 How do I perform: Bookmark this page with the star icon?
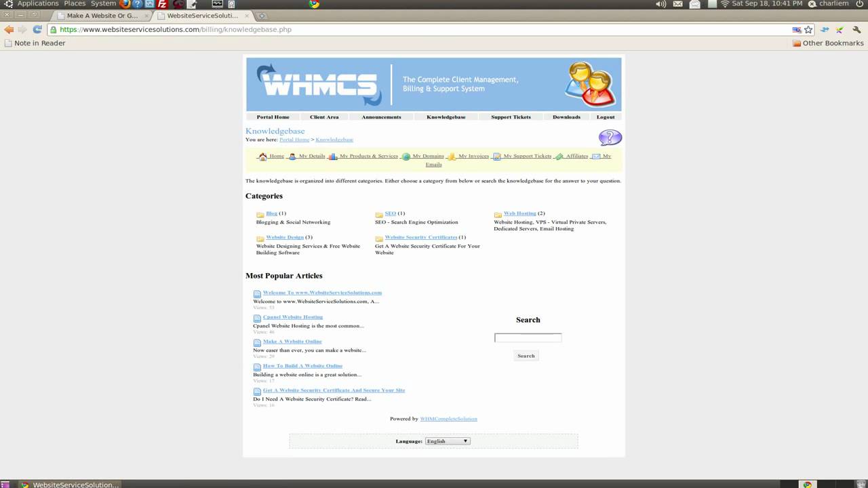pos(808,30)
